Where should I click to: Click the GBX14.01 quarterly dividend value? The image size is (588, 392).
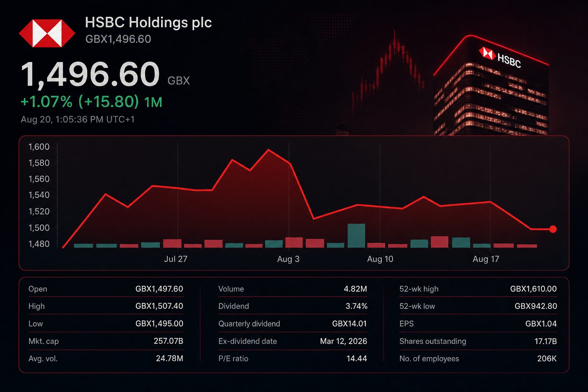click(350, 324)
